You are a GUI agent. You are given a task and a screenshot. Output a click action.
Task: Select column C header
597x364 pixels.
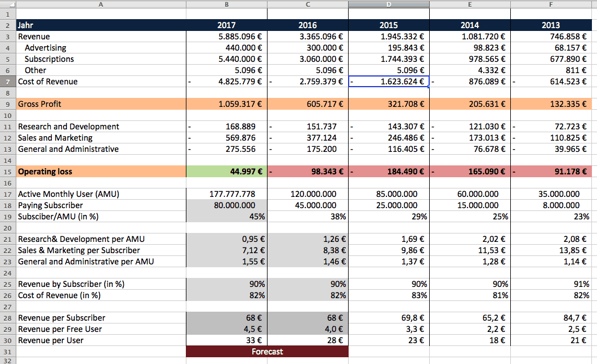pos(308,4)
